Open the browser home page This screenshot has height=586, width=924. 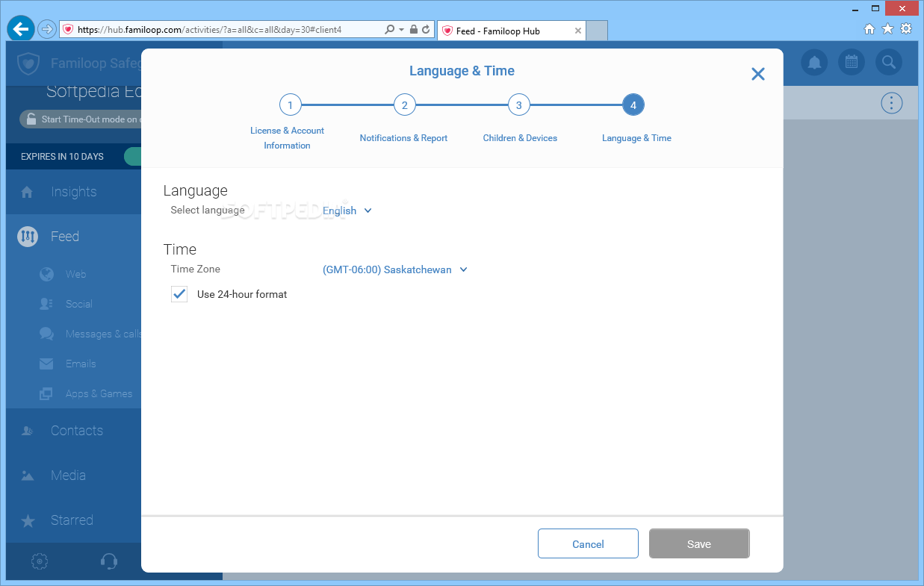869,29
